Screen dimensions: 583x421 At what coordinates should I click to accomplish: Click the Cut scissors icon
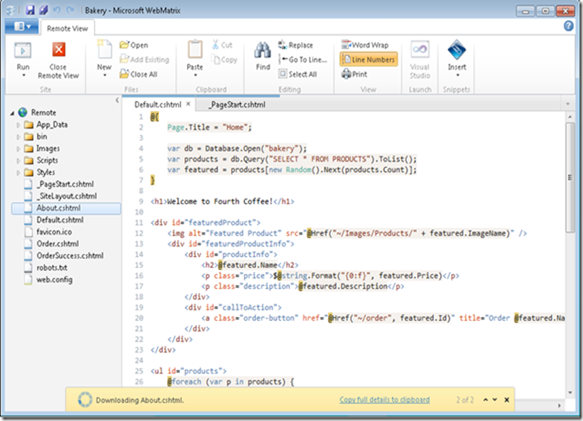(215, 45)
